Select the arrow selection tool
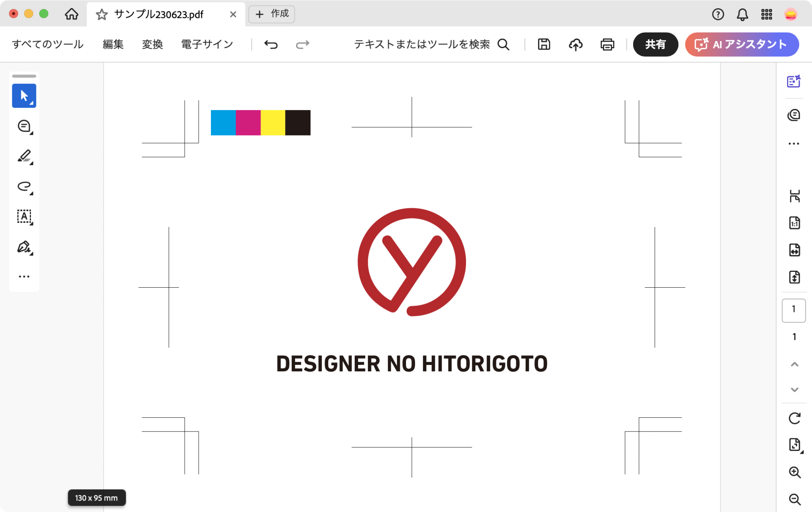Viewport: 812px width, 512px height. [24, 96]
